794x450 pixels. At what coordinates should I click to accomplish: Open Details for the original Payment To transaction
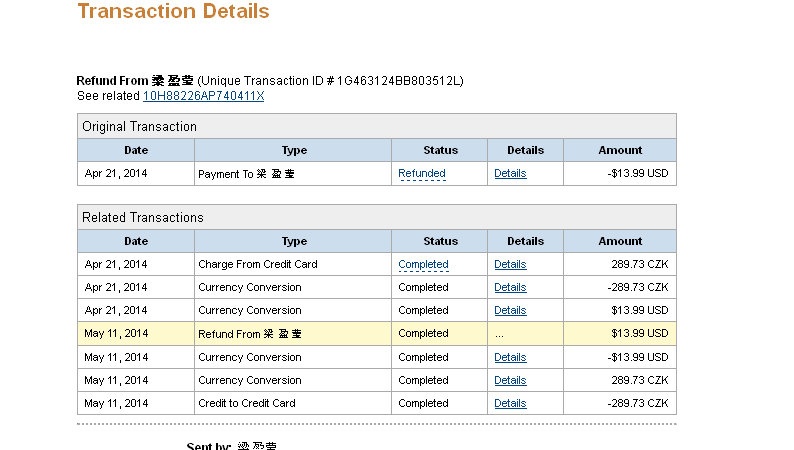(x=510, y=173)
